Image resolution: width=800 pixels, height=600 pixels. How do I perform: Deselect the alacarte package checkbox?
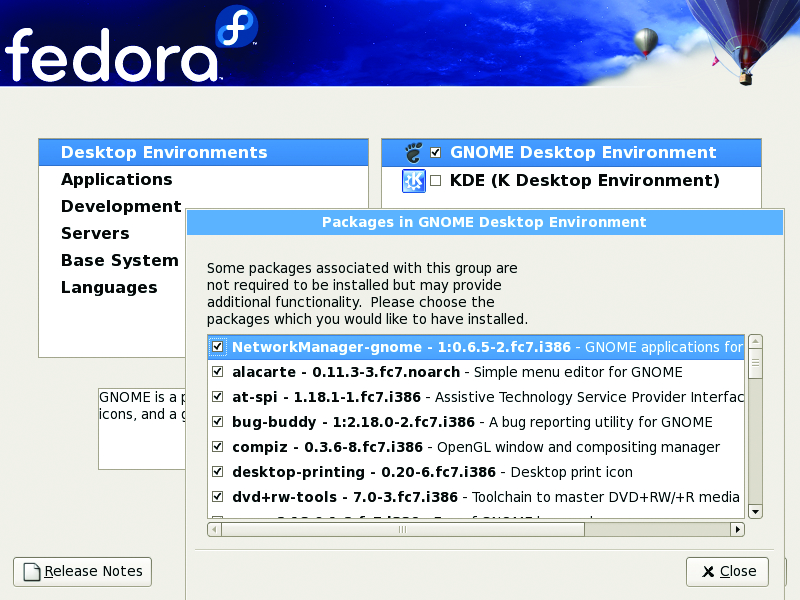coord(218,372)
